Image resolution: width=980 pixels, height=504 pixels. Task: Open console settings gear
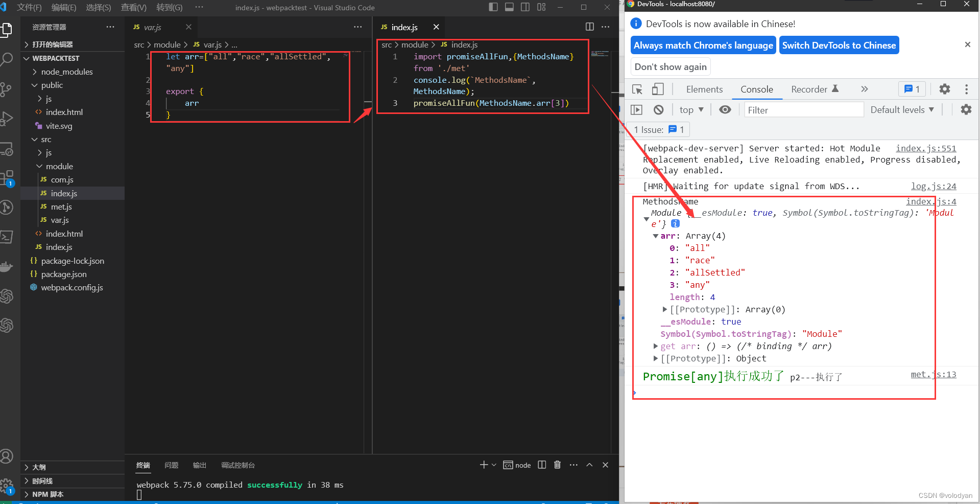click(x=966, y=109)
